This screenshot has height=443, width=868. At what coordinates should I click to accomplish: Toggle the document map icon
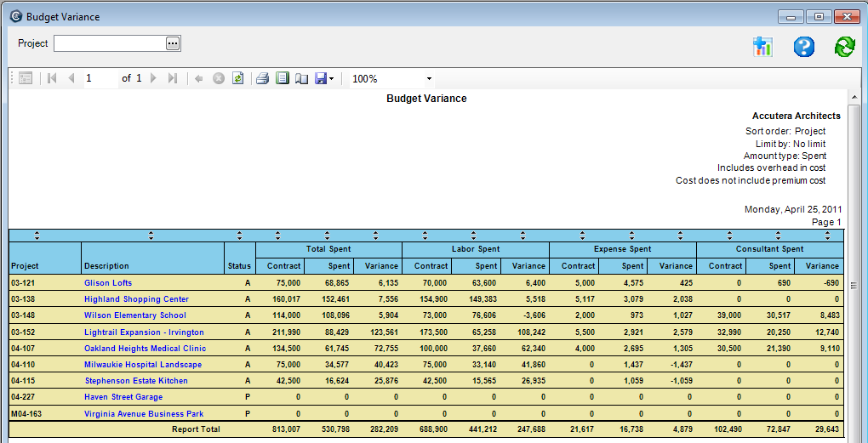pyautogui.click(x=26, y=78)
